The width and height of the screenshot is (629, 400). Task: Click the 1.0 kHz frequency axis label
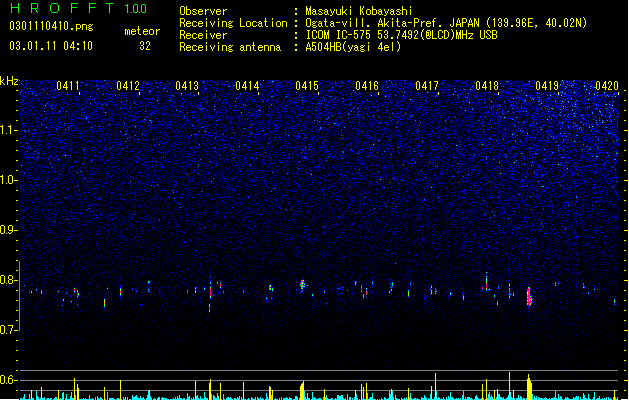[x=8, y=180]
